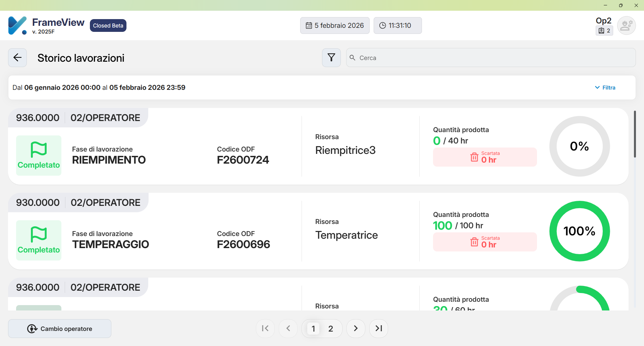644x346 pixels.
Task: Minimize the FrameView window
Action: [x=605, y=5]
